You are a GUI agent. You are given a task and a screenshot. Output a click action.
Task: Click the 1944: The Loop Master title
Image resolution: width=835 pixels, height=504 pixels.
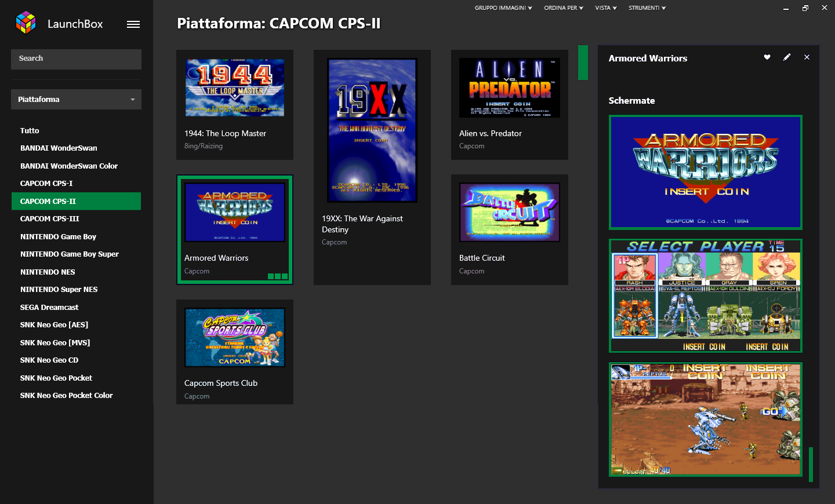point(225,134)
